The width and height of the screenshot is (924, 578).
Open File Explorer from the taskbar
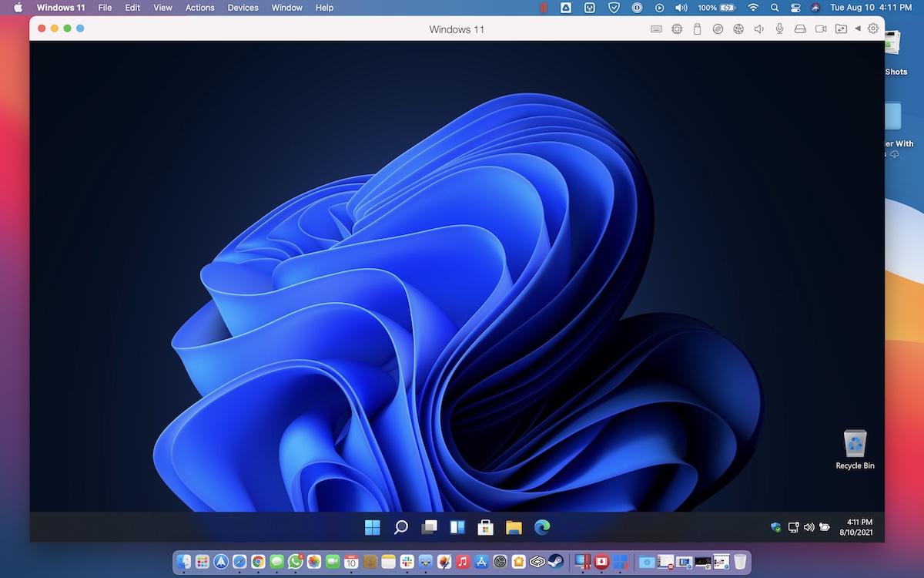pyautogui.click(x=514, y=527)
